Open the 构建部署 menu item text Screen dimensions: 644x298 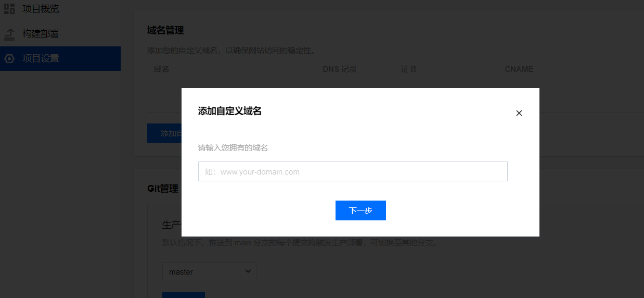[x=41, y=34]
